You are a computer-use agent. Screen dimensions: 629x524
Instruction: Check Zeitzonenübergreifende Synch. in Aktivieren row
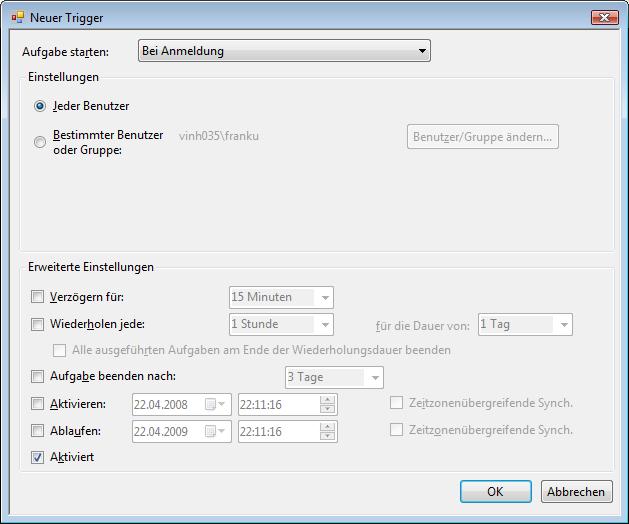coord(396,403)
